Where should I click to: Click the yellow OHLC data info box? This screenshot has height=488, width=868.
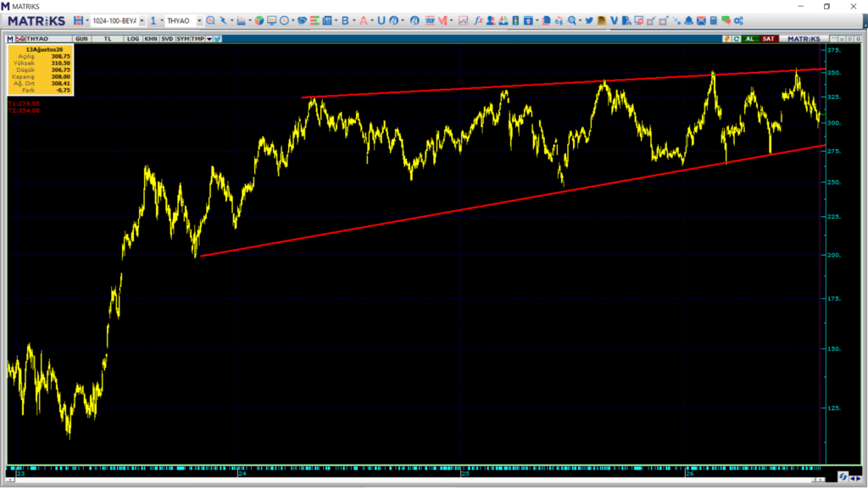tap(40, 69)
